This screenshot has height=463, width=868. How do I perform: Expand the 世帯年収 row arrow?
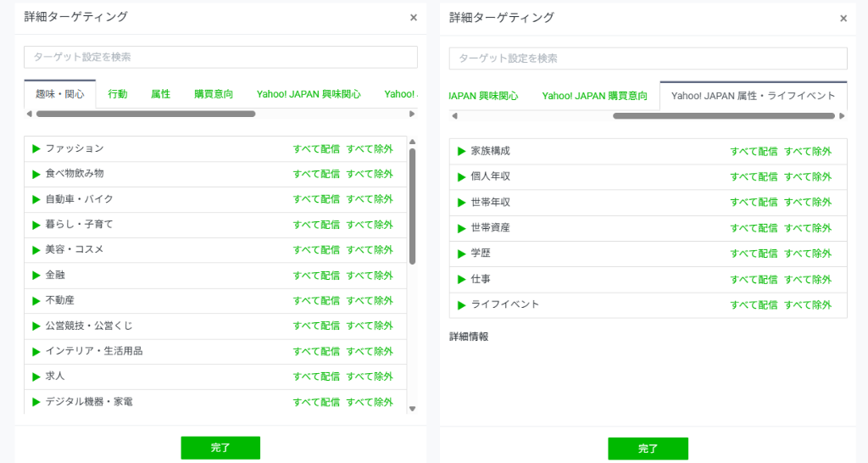(462, 203)
